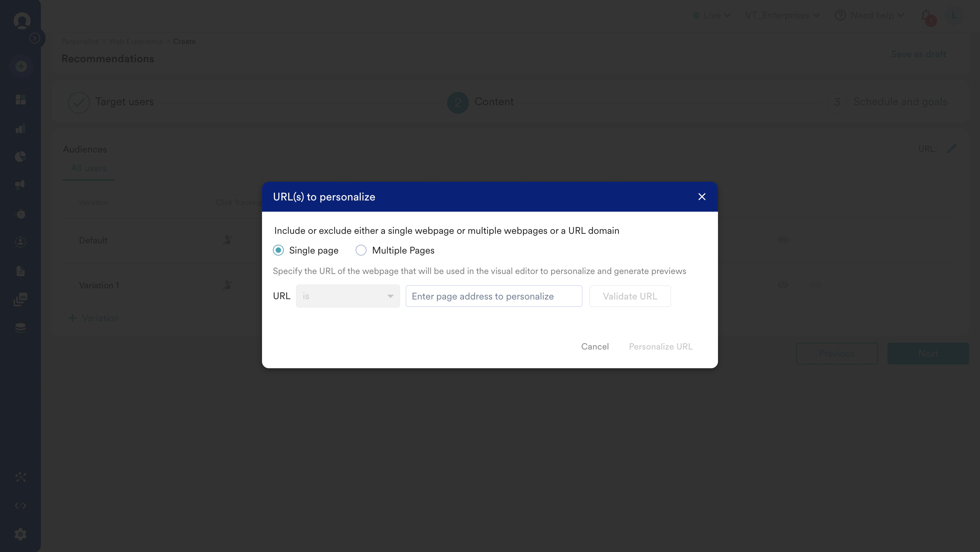Click the notification bell icon
This screenshot has width=980, height=552.
click(926, 16)
